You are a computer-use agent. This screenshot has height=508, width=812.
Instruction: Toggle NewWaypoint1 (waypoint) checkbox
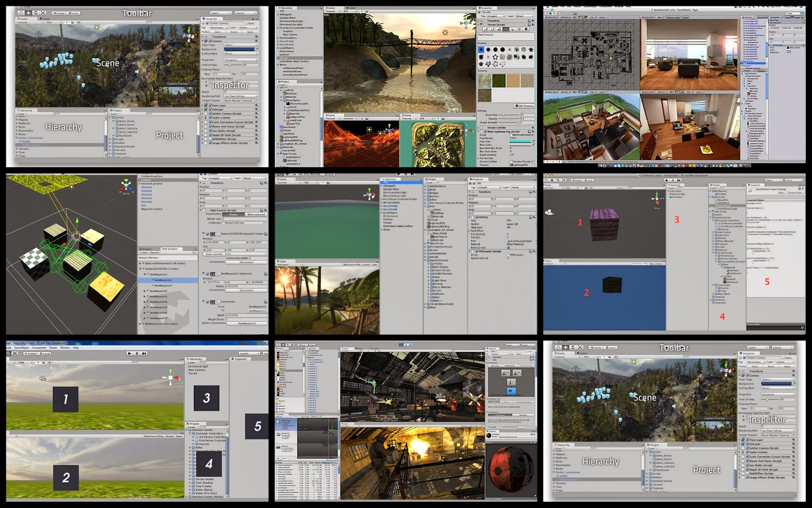[x=208, y=274]
